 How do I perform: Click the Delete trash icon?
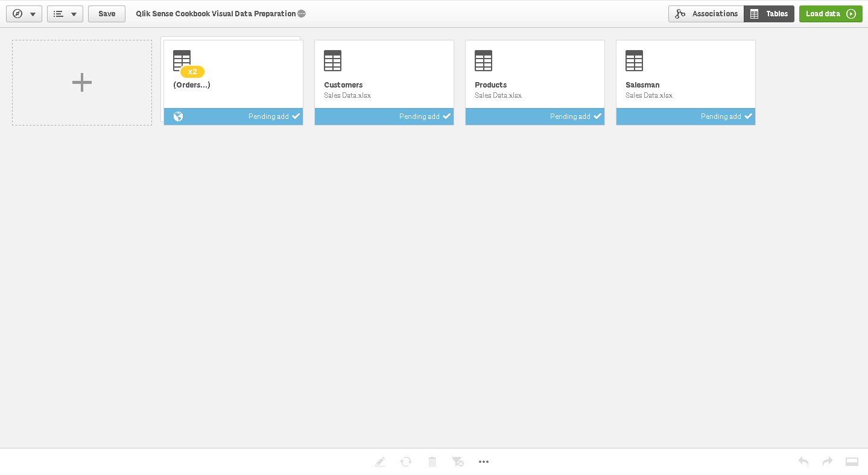pos(432,462)
